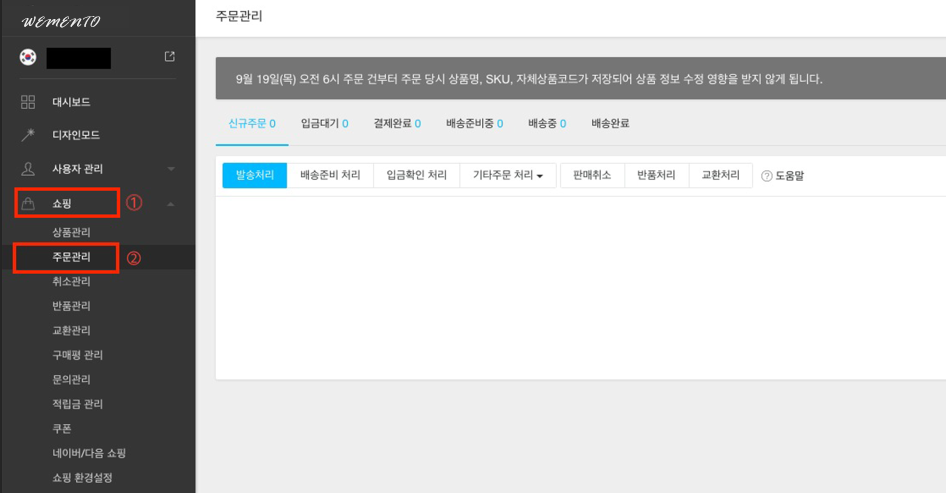
Task: Go to 취소관리
Action: [x=71, y=281]
